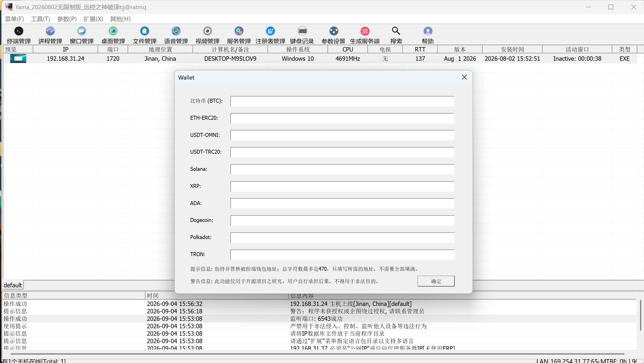Open the 其他(H) menu
This screenshot has height=363, width=644.
click(120, 19)
